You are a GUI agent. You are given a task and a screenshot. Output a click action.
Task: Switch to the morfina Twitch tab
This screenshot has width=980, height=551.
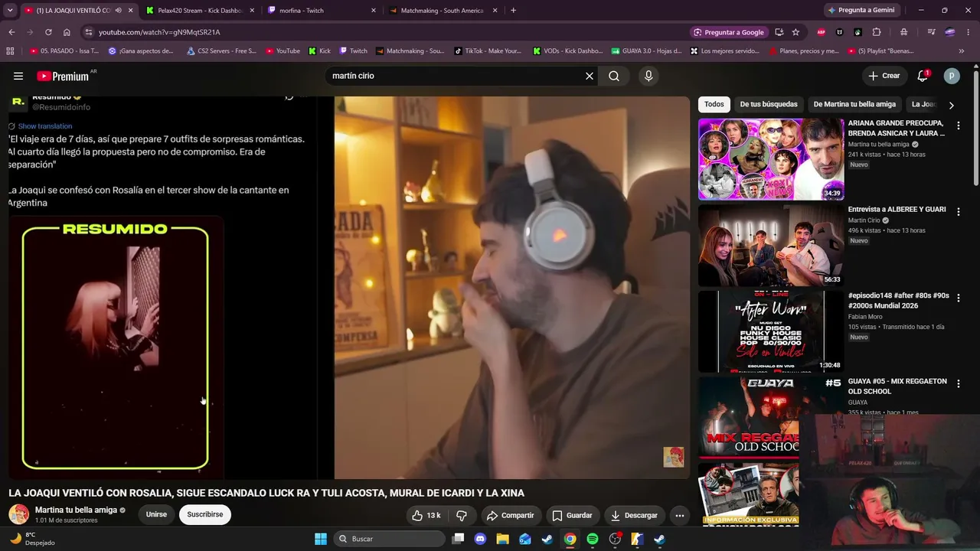tap(322, 11)
